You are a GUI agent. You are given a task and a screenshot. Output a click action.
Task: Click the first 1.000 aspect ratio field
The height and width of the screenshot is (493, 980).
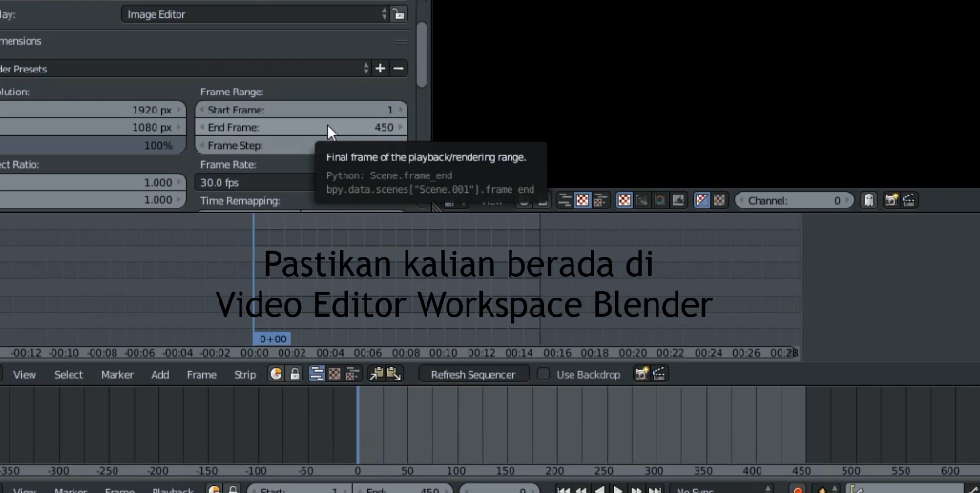93,182
